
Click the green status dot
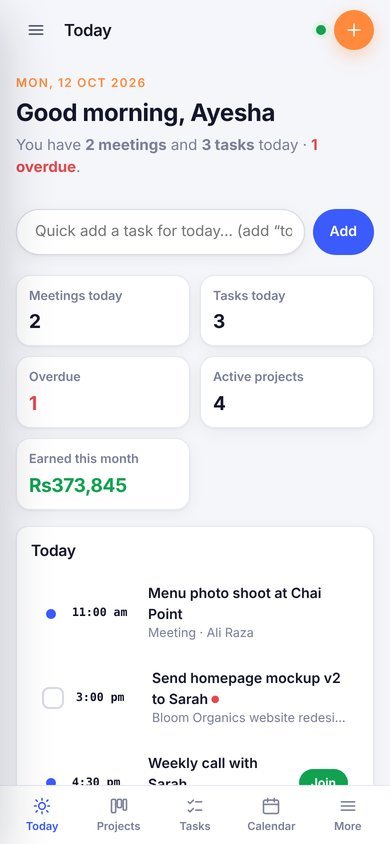point(321,30)
